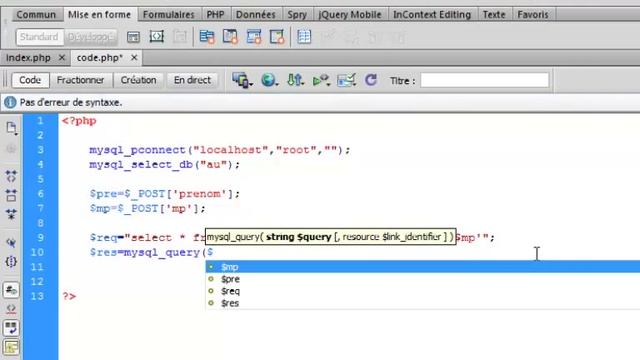Toggle Syntax Error Alerts icon
This screenshot has height=360, width=640.
pos(11,347)
